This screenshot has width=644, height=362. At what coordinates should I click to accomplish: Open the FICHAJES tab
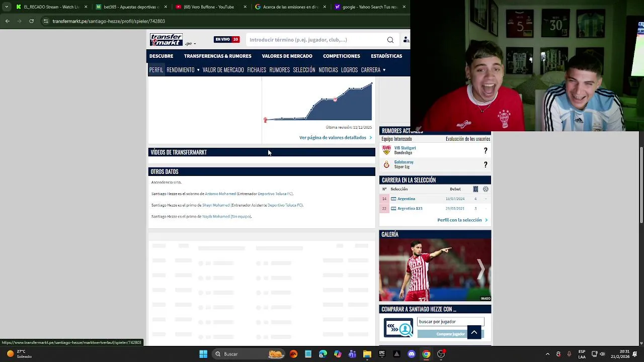257,70
